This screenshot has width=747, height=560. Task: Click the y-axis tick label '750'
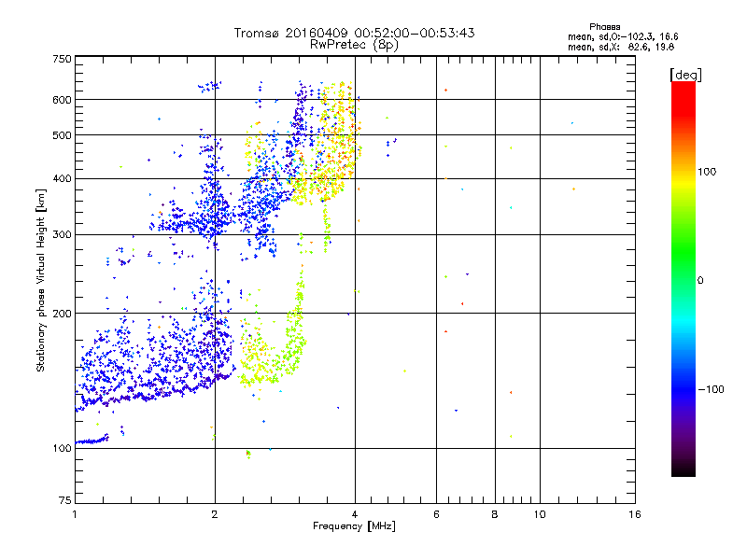coord(62,59)
